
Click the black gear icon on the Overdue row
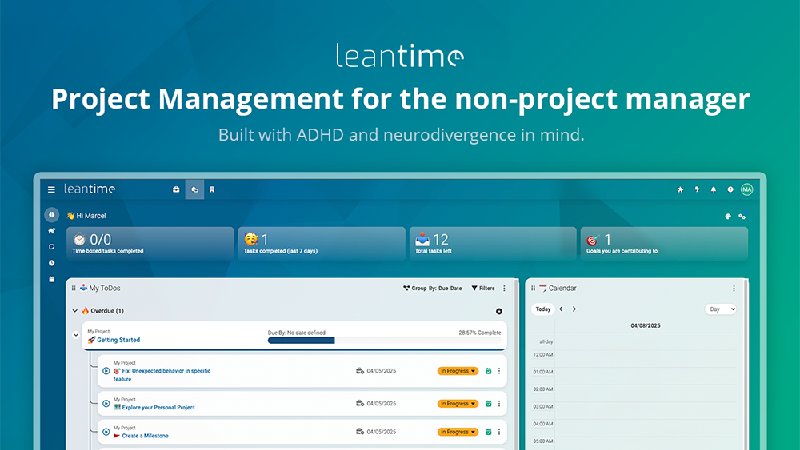tap(499, 311)
